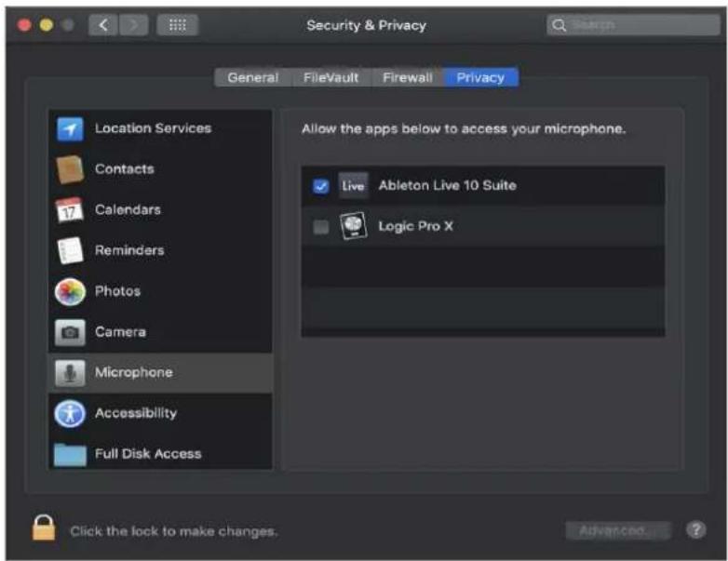728x561 pixels.
Task: Click the Logic Pro X name text
Action: click(415, 226)
